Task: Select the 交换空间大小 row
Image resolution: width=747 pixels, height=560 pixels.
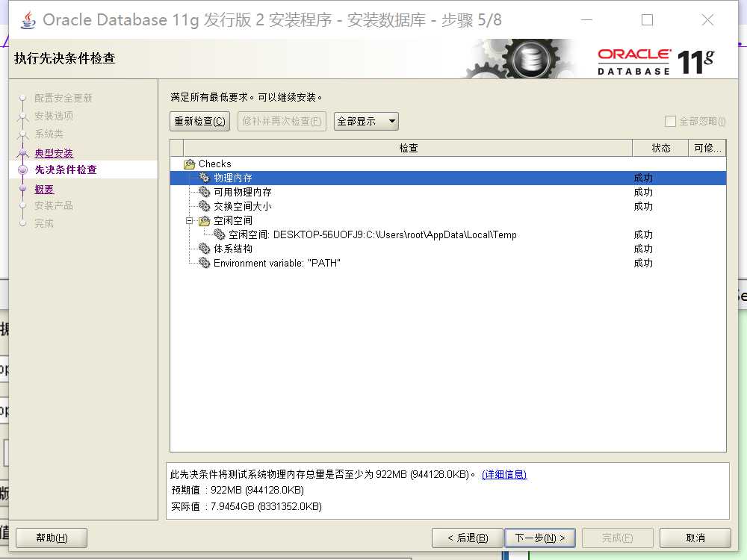Action: click(x=447, y=207)
